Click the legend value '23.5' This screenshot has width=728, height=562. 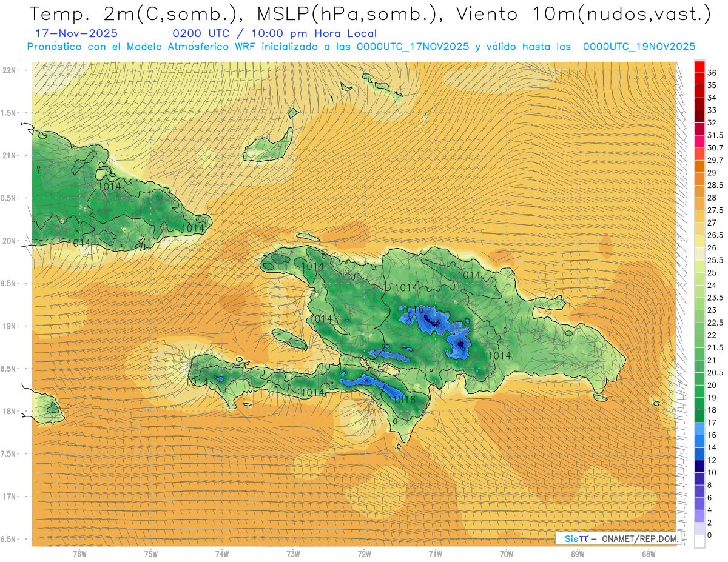pyautogui.click(x=716, y=298)
